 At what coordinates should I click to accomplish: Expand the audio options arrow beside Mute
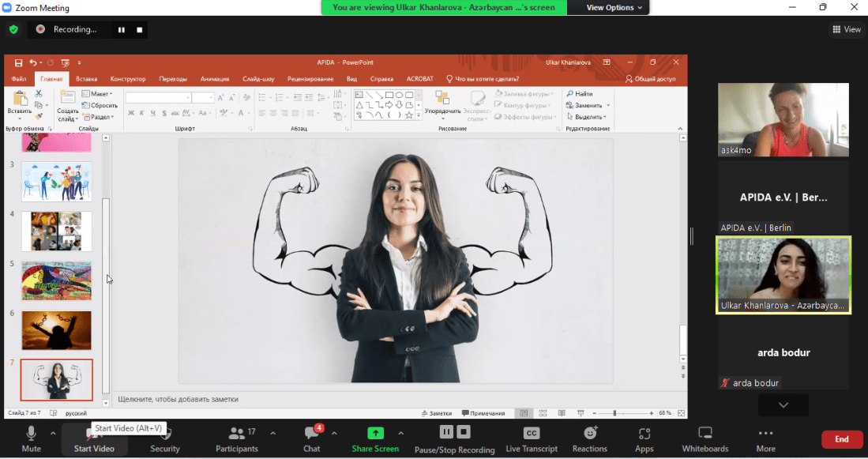tap(53, 433)
